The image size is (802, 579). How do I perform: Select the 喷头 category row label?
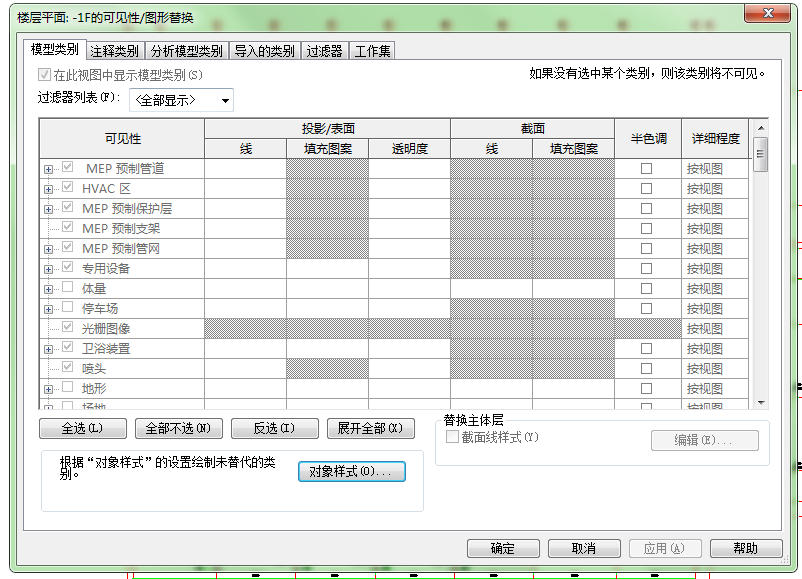click(94, 369)
